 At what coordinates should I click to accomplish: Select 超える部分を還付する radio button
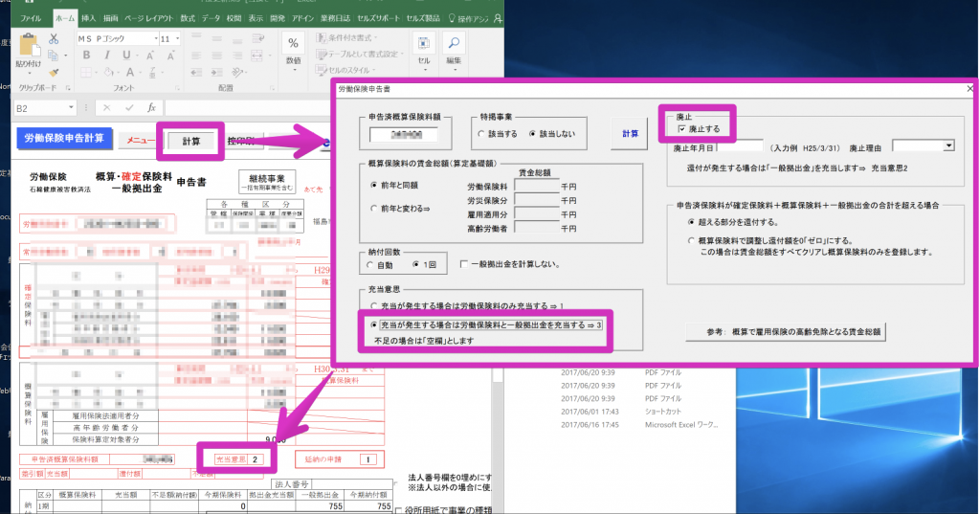click(691, 222)
